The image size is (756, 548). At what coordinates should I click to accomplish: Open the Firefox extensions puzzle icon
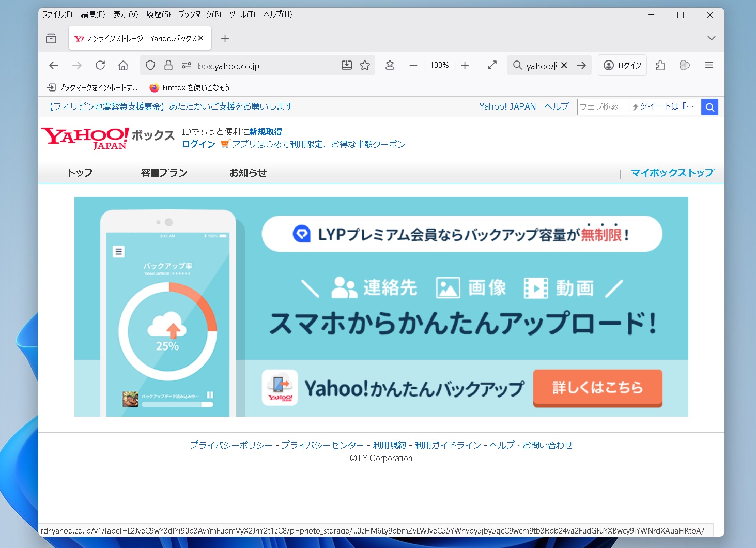(x=660, y=65)
